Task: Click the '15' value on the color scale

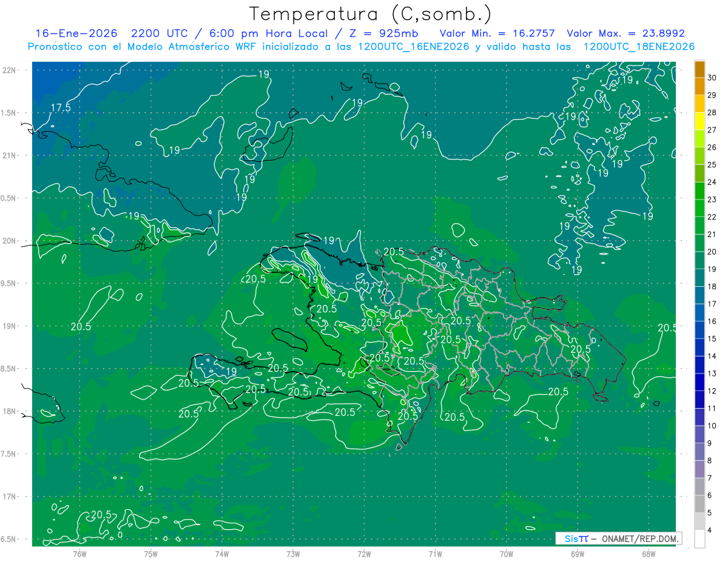Action: (x=713, y=339)
